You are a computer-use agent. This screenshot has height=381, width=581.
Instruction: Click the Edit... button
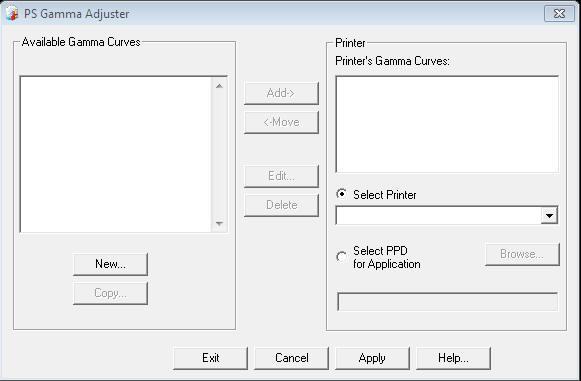click(281, 176)
